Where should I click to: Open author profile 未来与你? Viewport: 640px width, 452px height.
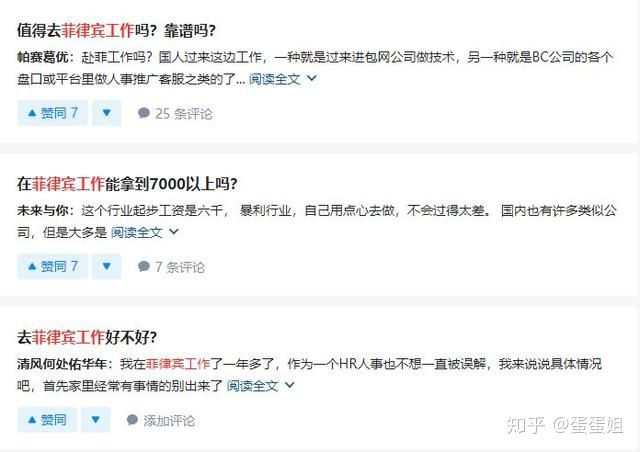tap(43, 211)
